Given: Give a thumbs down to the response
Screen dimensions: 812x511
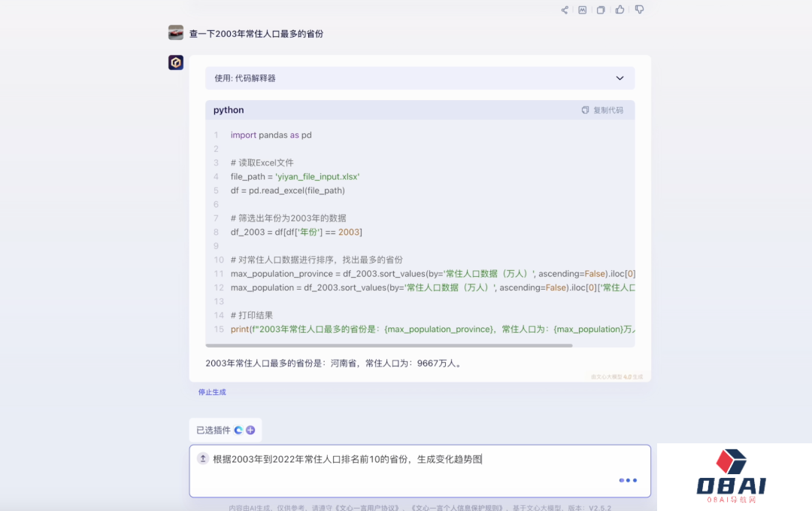Looking at the screenshot, I should (x=639, y=10).
